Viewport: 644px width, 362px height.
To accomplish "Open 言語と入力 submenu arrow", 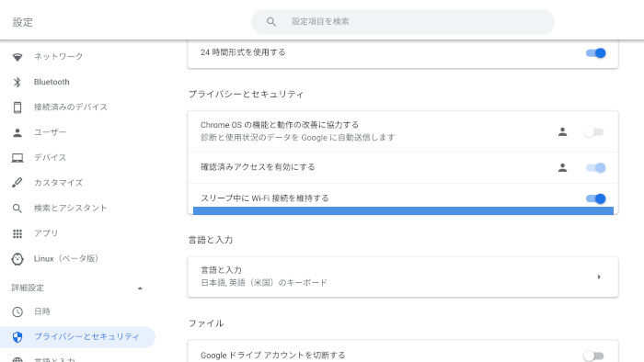I will coord(599,277).
